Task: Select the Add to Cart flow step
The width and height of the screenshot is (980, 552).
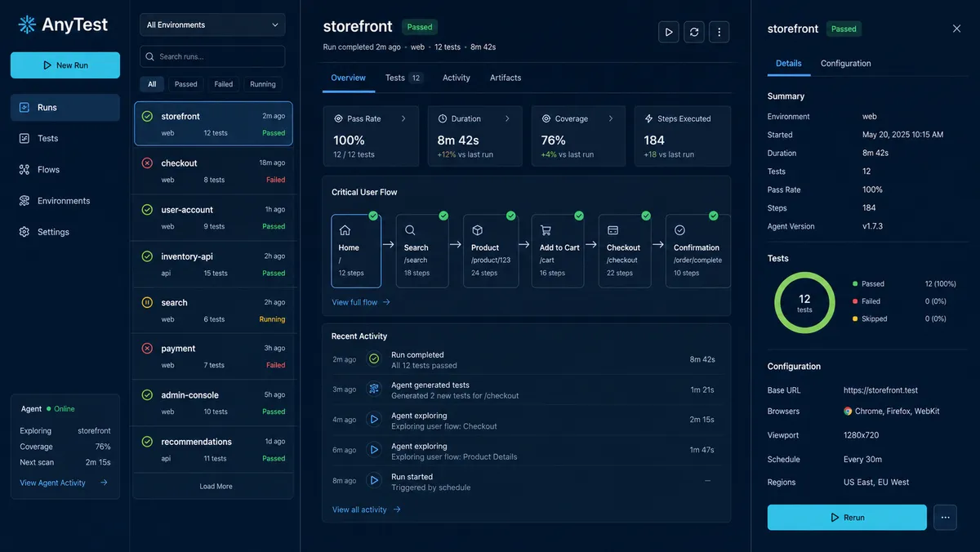Action: point(558,251)
